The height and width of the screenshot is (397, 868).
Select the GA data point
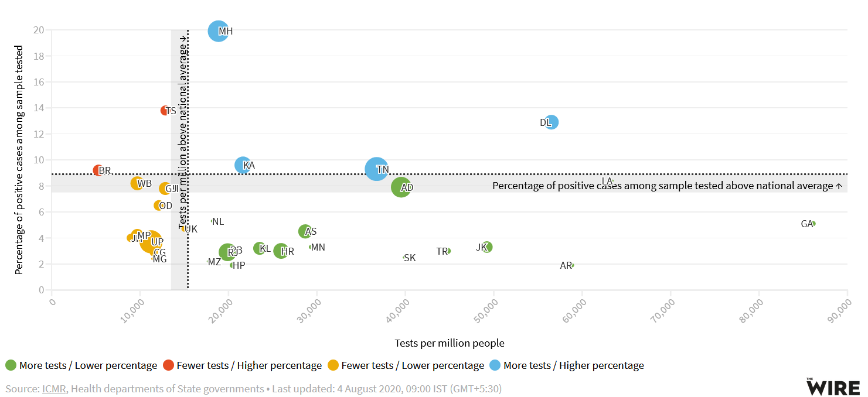point(813,224)
